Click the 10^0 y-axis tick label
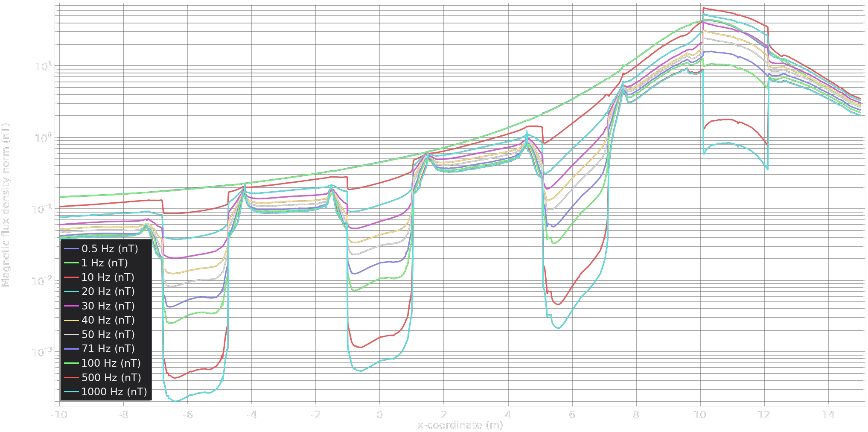This screenshot has height=432, width=868. 43,138
